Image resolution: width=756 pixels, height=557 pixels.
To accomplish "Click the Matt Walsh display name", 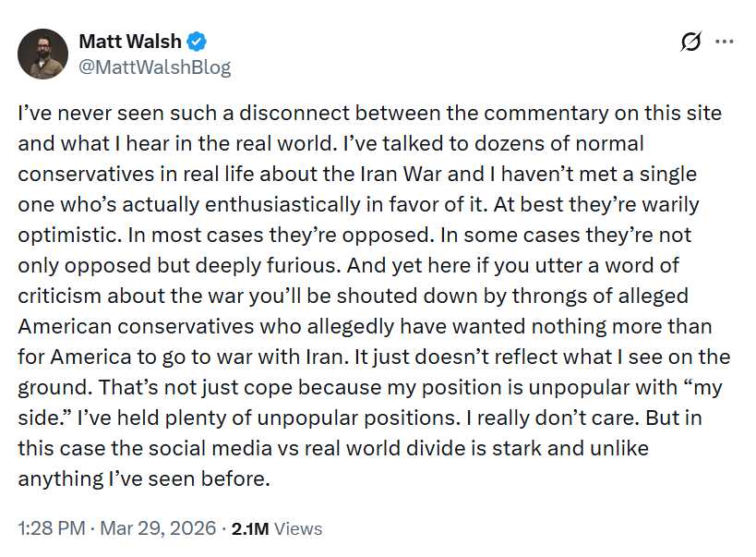I will tap(131, 42).
